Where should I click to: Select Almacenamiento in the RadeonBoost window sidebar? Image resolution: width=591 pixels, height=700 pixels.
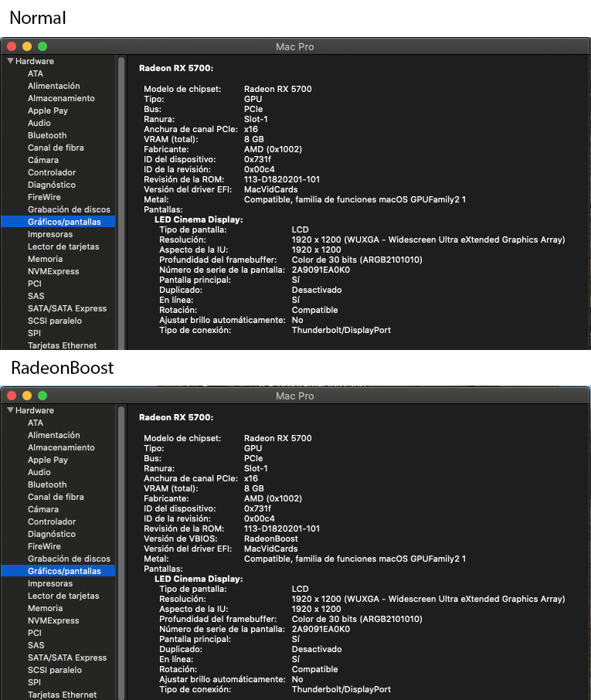(x=61, y=447)
